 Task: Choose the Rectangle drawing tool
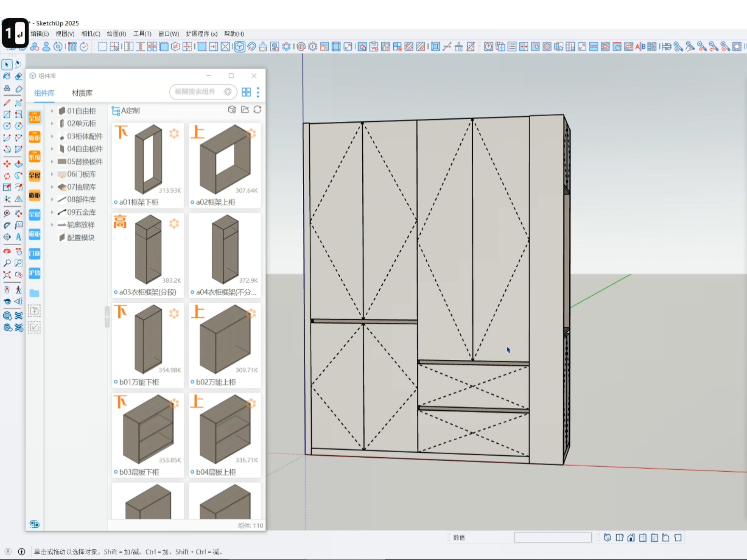[x=7, y=114]
